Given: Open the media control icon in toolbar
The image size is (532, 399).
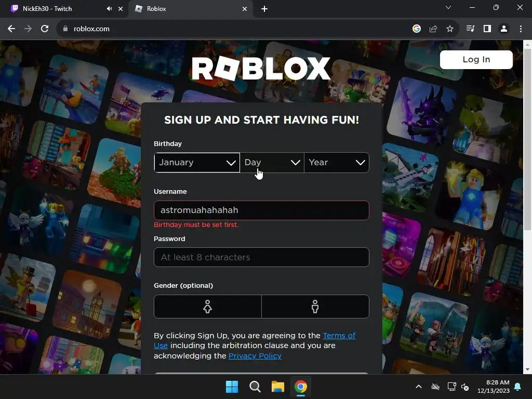Looking at the screenshot, I should 470,29.
